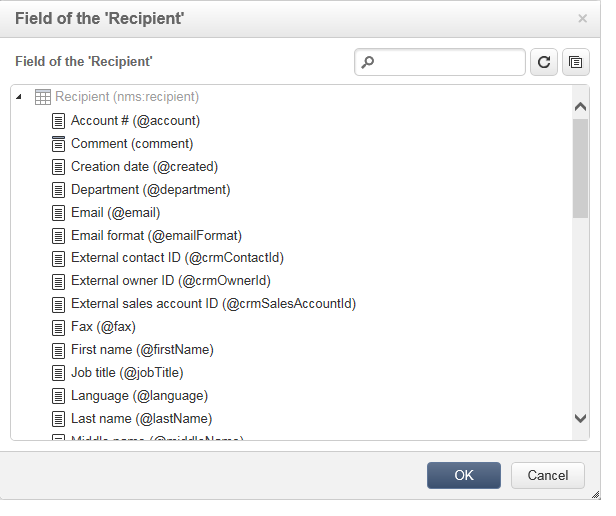This screenshot has width=616, height=516.
Task: Click the refresh icon beside search box
Action: 544,62
